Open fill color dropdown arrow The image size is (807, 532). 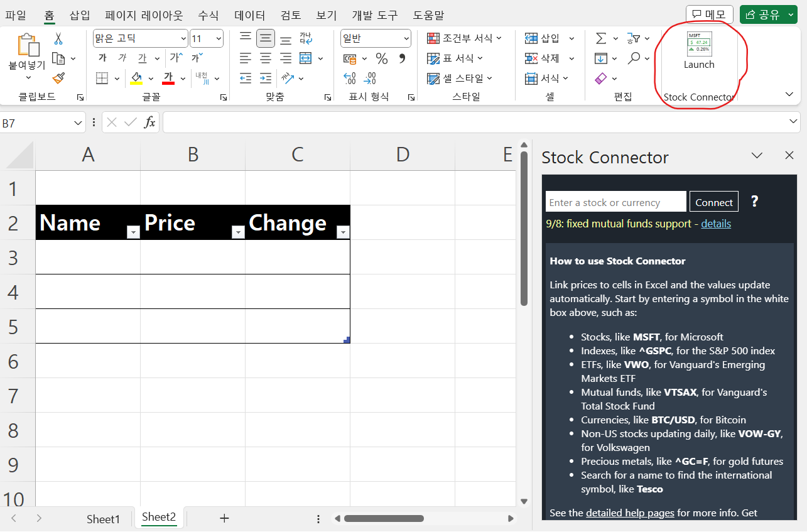pyautogui.click(x=151, y=79)
